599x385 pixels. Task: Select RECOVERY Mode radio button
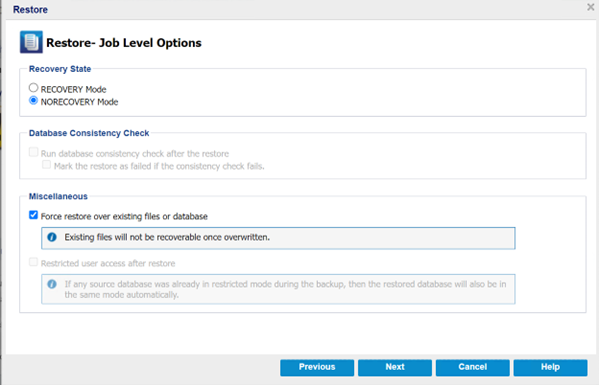point(34,88)
